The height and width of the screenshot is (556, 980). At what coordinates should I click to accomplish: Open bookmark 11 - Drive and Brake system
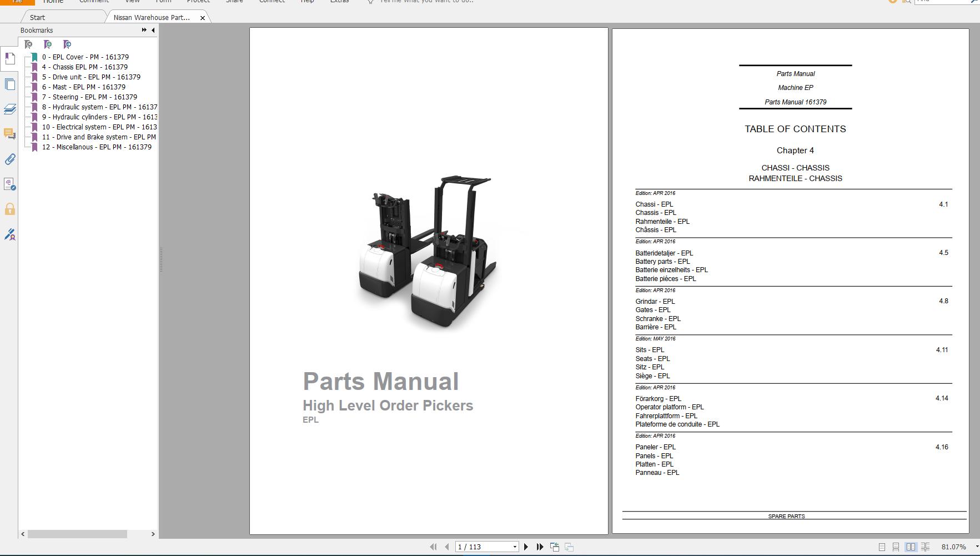[x=99, y=137]
